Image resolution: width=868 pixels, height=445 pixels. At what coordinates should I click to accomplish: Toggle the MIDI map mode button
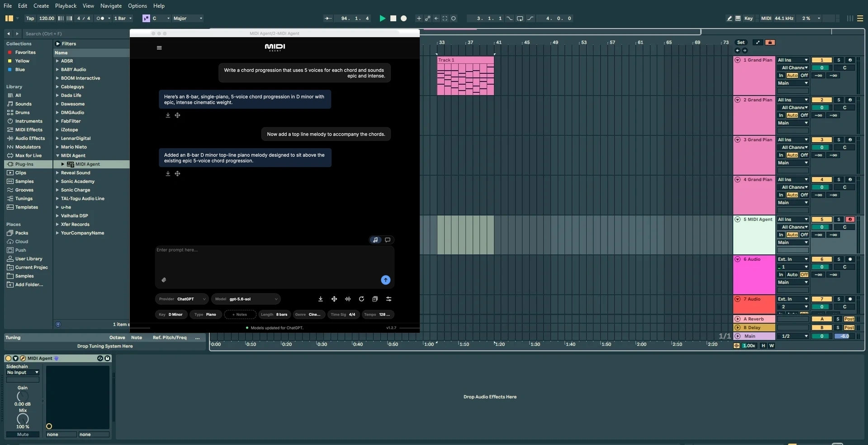[766, 19]
